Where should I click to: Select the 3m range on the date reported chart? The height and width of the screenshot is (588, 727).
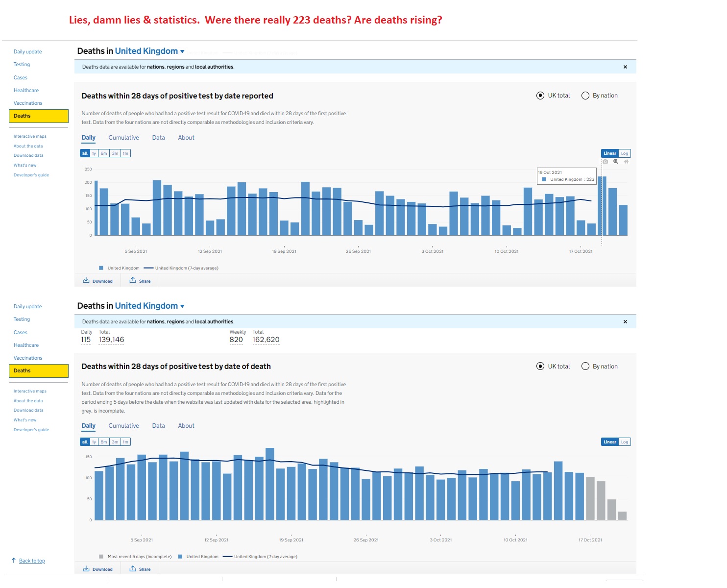pyautogui.click(x=115, y=153)
